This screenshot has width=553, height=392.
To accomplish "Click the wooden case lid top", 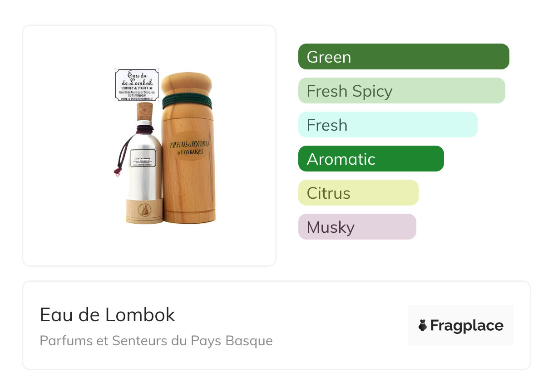I will pyautogui.click(x=187, y=82).
